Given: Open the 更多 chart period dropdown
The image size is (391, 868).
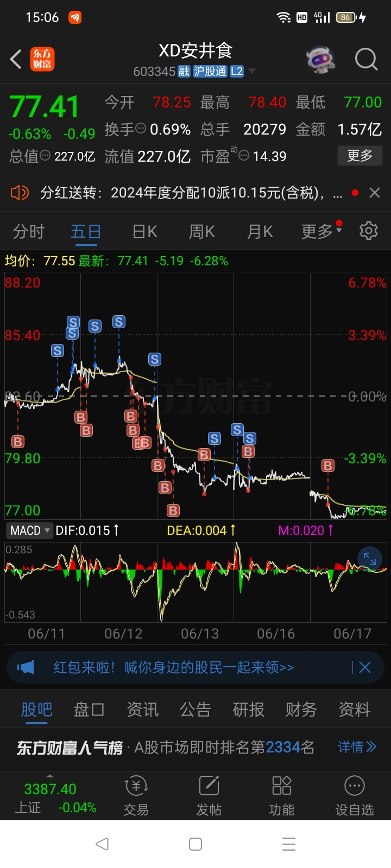Looking at the screenshot, I should (x=321, y=232).
